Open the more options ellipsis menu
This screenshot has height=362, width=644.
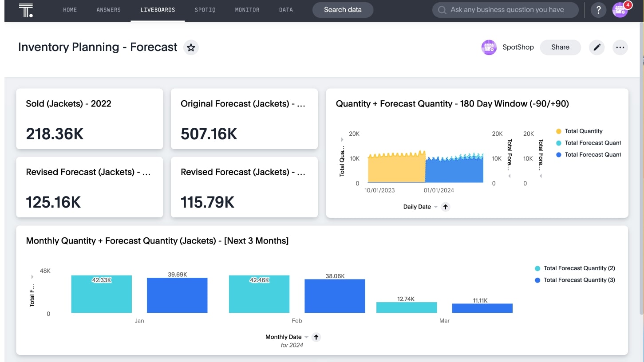click(x=620, y=47)
